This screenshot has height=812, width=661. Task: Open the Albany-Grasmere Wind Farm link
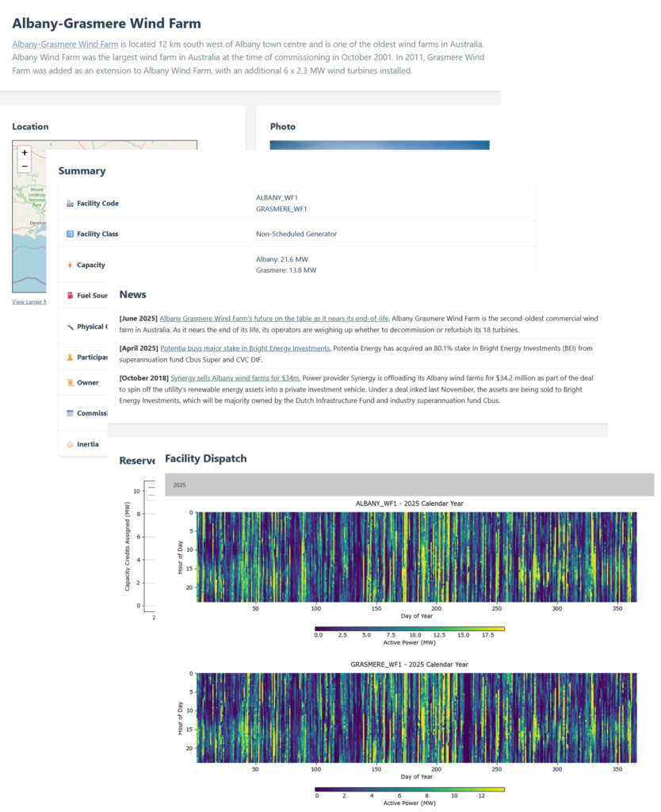(x=65, y=44)
